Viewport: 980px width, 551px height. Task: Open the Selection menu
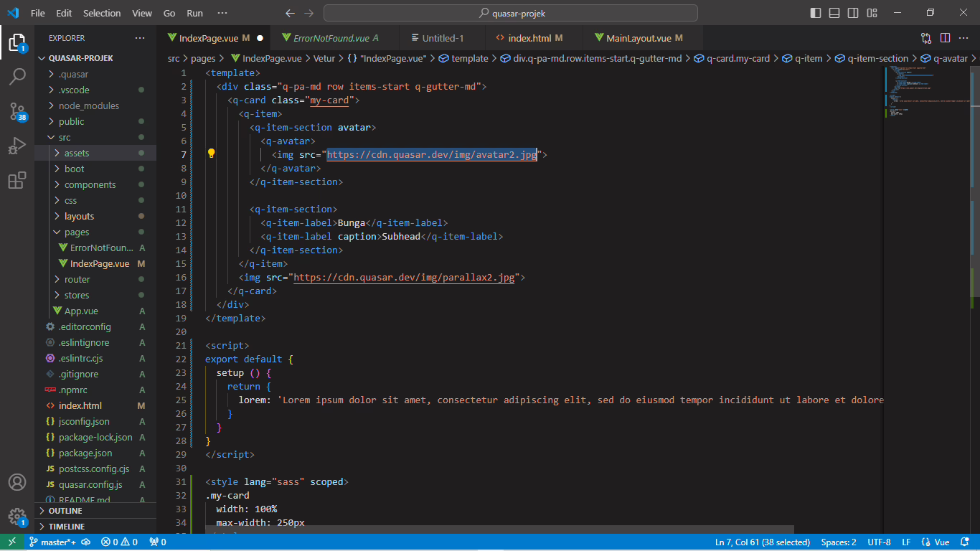point(102,13)
